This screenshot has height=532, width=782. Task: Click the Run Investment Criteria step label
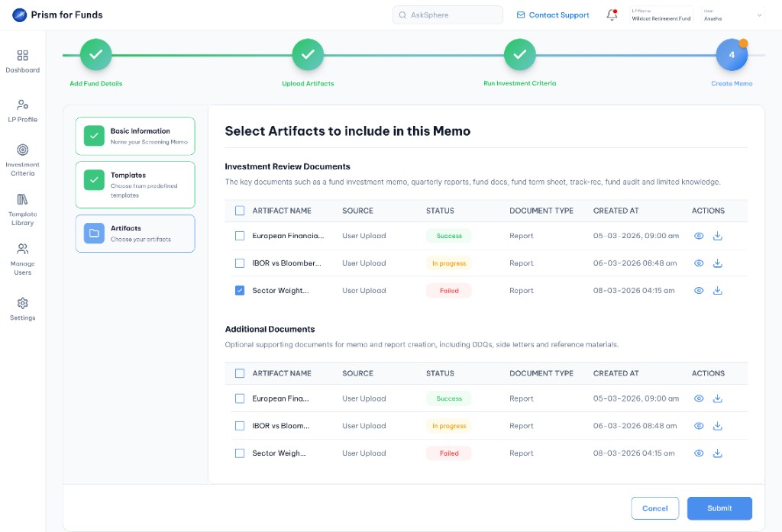(x=519, y=83)
